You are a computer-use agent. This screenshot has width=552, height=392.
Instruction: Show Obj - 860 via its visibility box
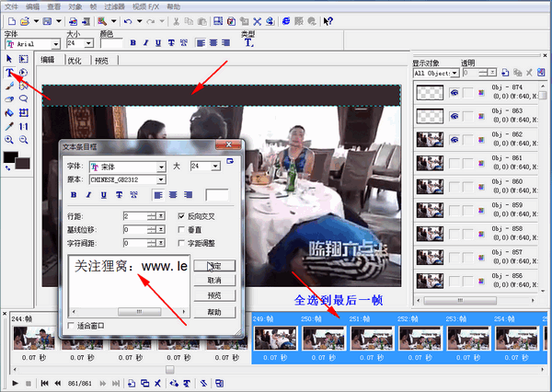point(454,187)
